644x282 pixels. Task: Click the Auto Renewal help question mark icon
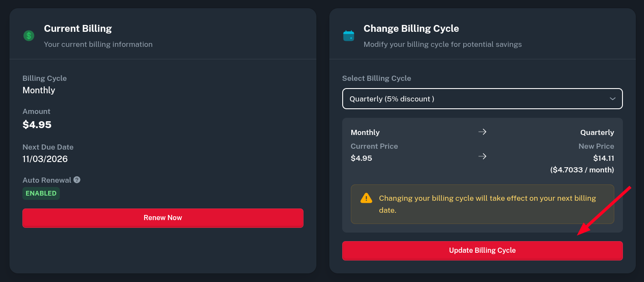pos(77,180)
